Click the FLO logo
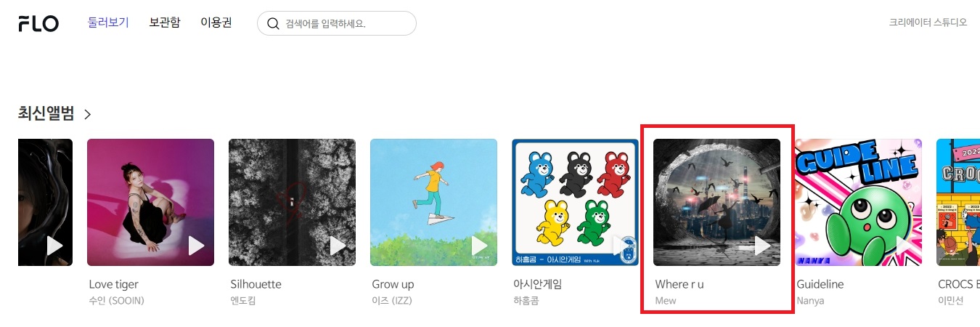 coord(38,23)
